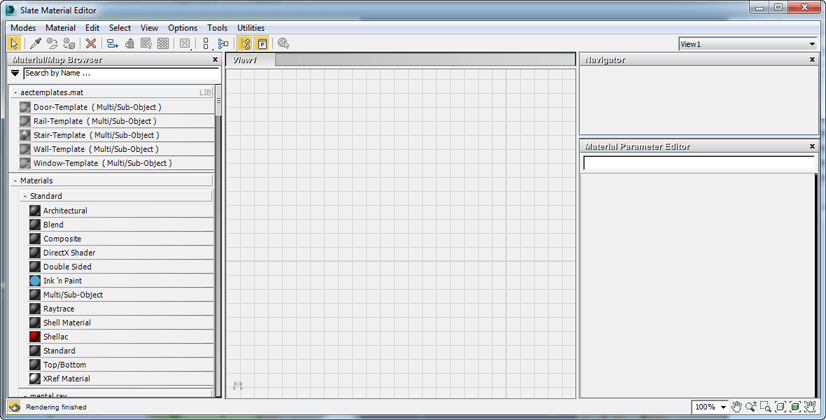Click the render status teapot icon
The height and width of the screenshot is (420, 826).
(14, 407)
